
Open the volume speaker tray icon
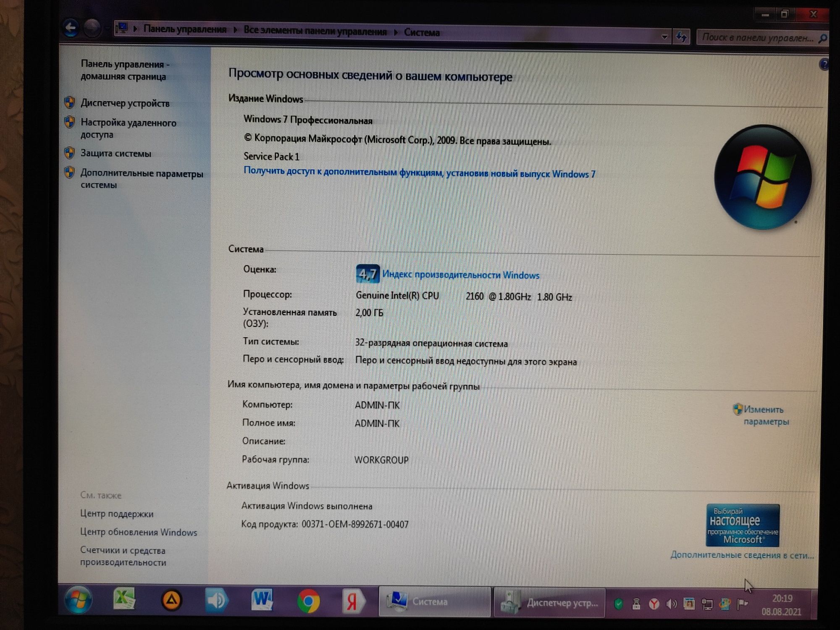click(672, 604)
